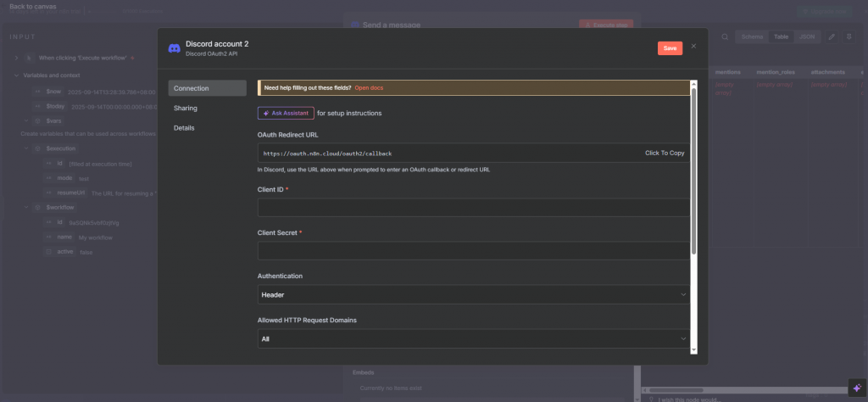Click the pin data icon in the output panel
Image resolution: width=868 pixels, height=402 pixels.
click(x=848, y=37)
